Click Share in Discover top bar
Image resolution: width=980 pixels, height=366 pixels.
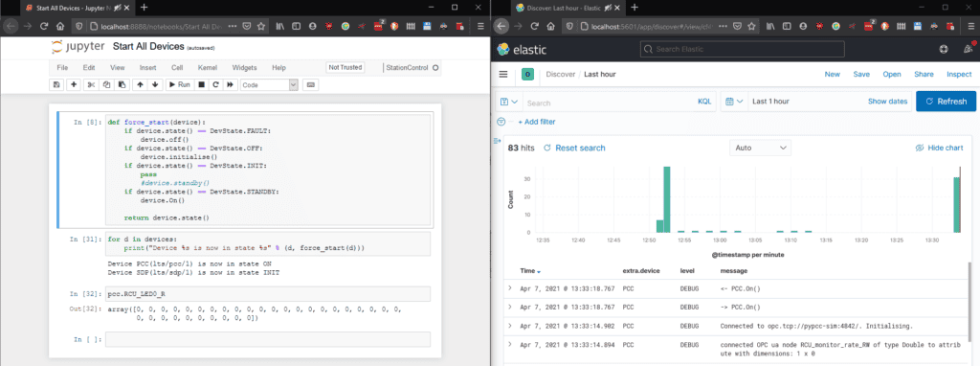pyautogui.click(x=924, y=74)
